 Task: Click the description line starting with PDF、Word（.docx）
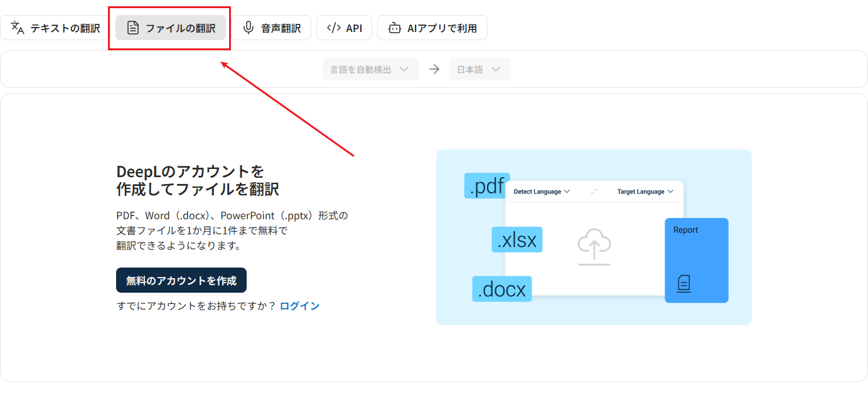click(x=232, y=215)
